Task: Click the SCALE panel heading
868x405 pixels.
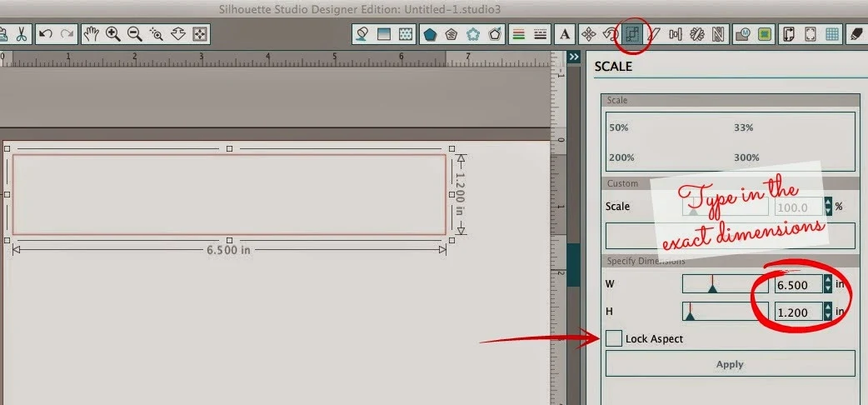Action: point(613,67)
